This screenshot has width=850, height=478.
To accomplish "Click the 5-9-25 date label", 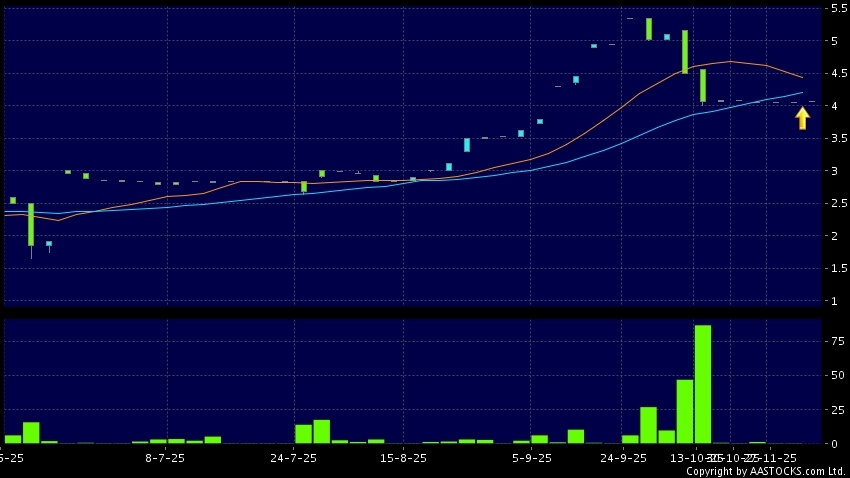I will [532, 458].
